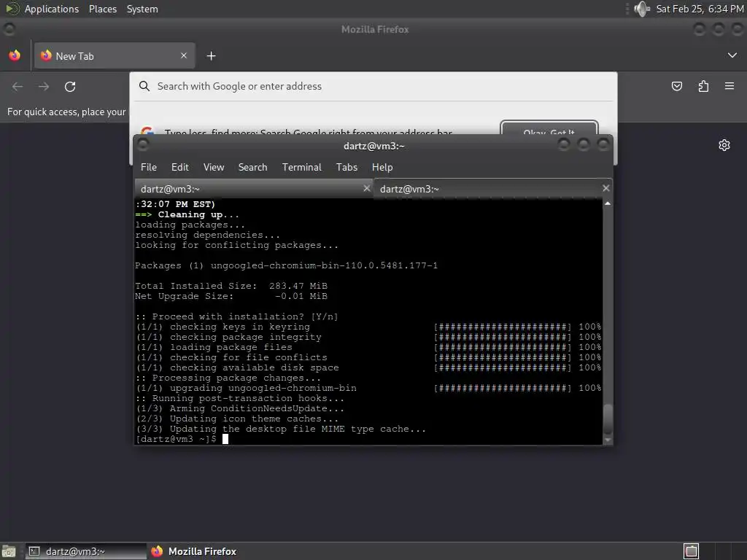This screenshot has width=747, height=560.
Task: Open Firefox extensions puzzle icon
Action: click(703, 86)
